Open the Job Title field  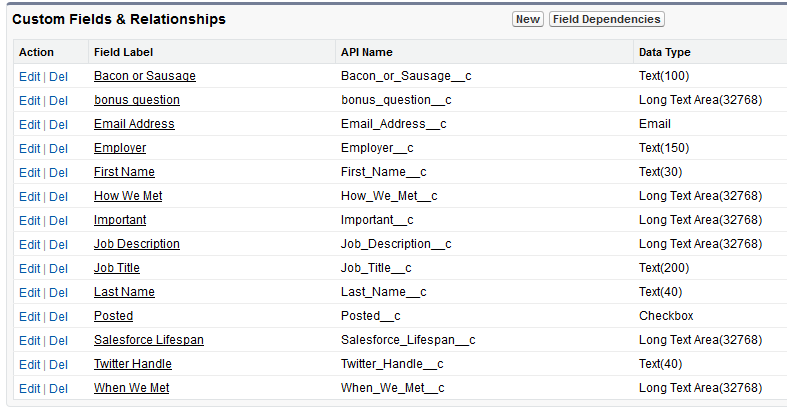pyautogui.click(x=116, y=268)
